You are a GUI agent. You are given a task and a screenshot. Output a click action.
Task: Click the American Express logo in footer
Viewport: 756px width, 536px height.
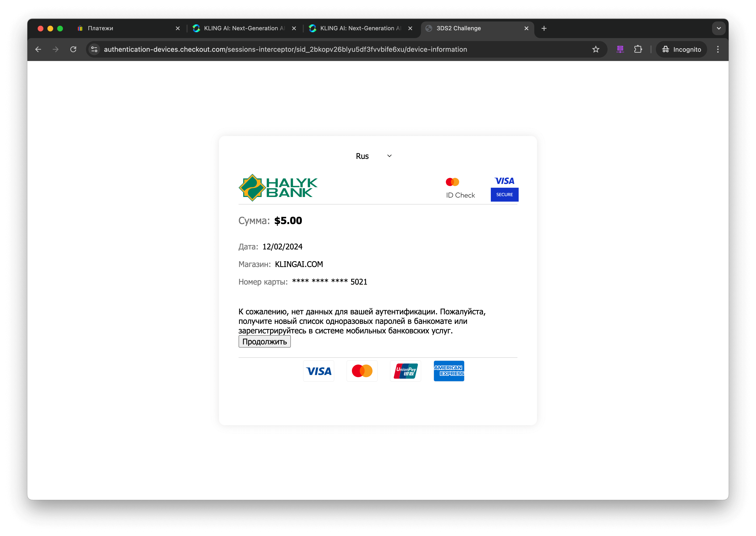click(x=449, y=371)
